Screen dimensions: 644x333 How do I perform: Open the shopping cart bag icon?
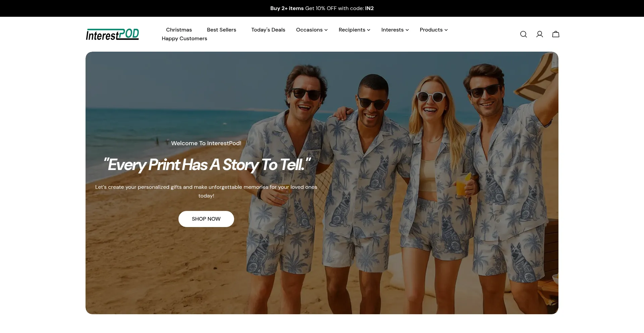(555, 34)
